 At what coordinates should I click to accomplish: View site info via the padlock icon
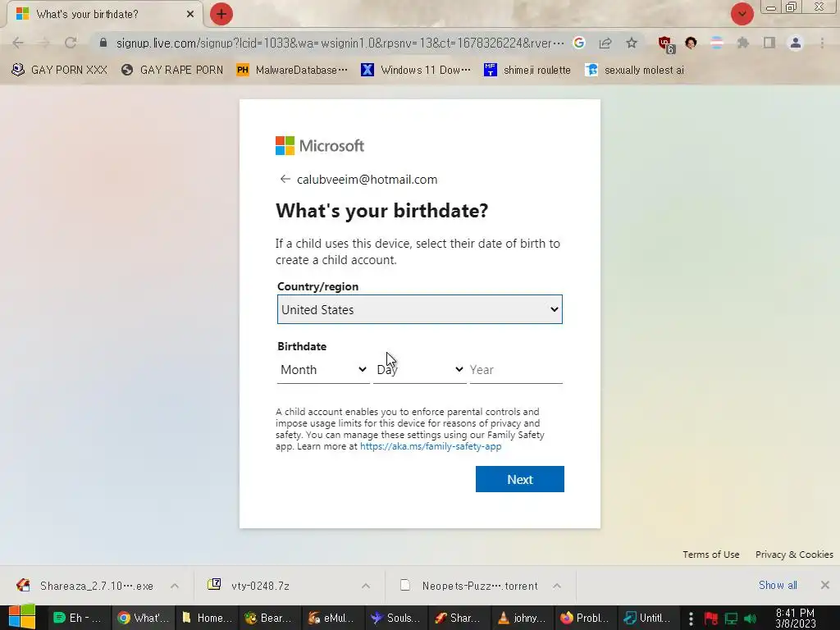click(x=103, y=43)
